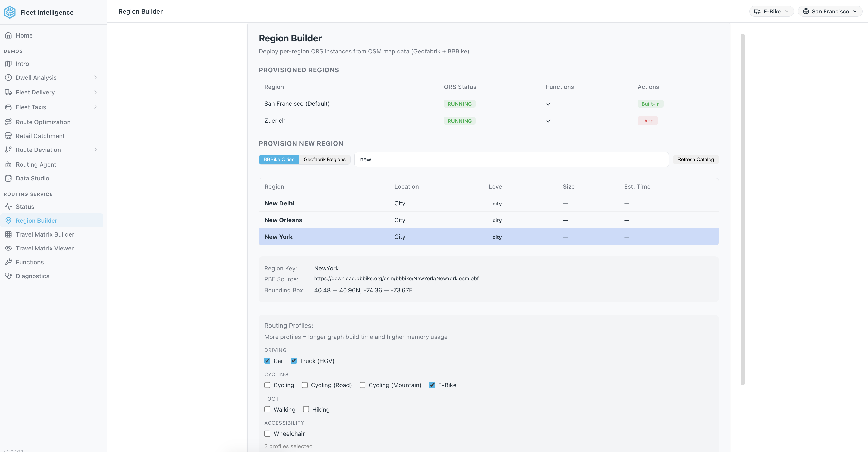Check the Wheelchair accessibility checkbox
868x452 pixels.
[267, 433]
